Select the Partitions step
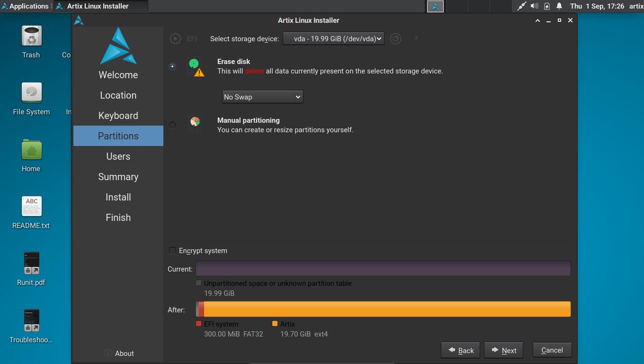The width and height of the screenshot is (644, 364). point(118,136)
